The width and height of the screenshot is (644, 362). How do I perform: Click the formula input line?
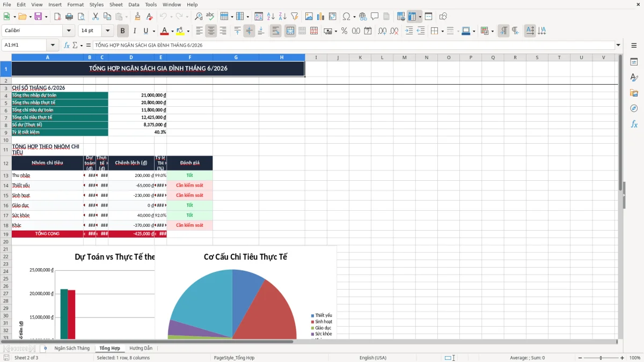tap(353, 45)
